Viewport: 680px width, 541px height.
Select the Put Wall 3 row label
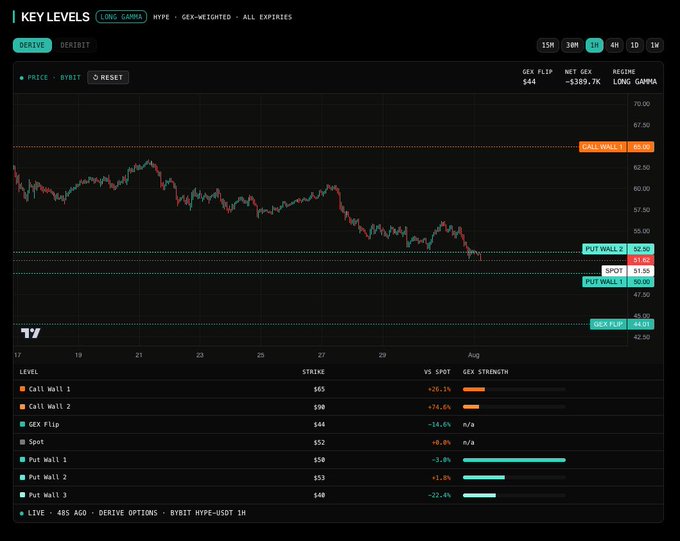pos(48,495)
